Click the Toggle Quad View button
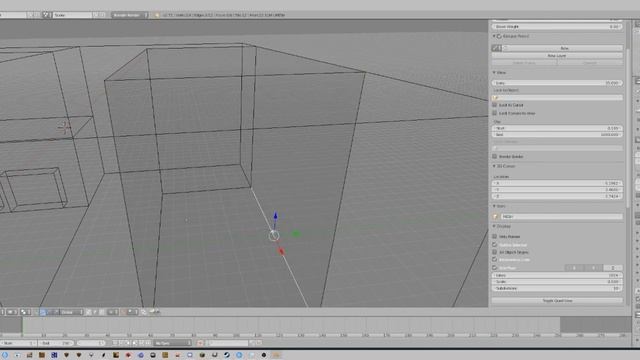 557,301
